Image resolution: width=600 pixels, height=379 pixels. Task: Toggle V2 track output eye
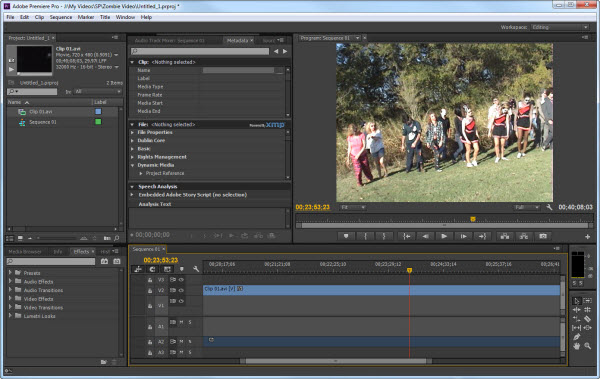(181, 291)
